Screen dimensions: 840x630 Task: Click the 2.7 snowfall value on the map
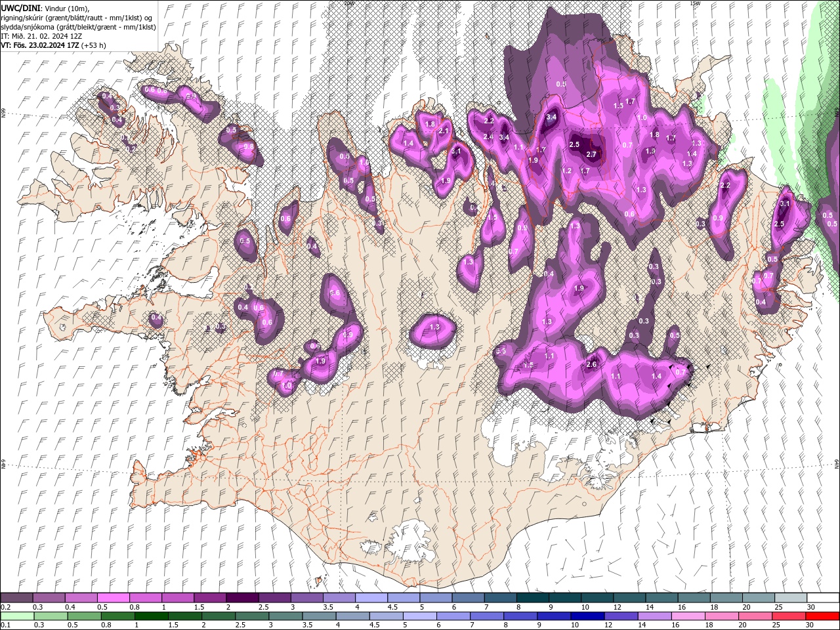(x=591, y=154)
